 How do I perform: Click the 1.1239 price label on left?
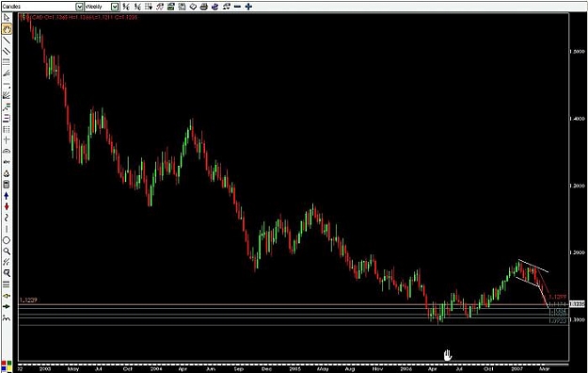point(28,300)
